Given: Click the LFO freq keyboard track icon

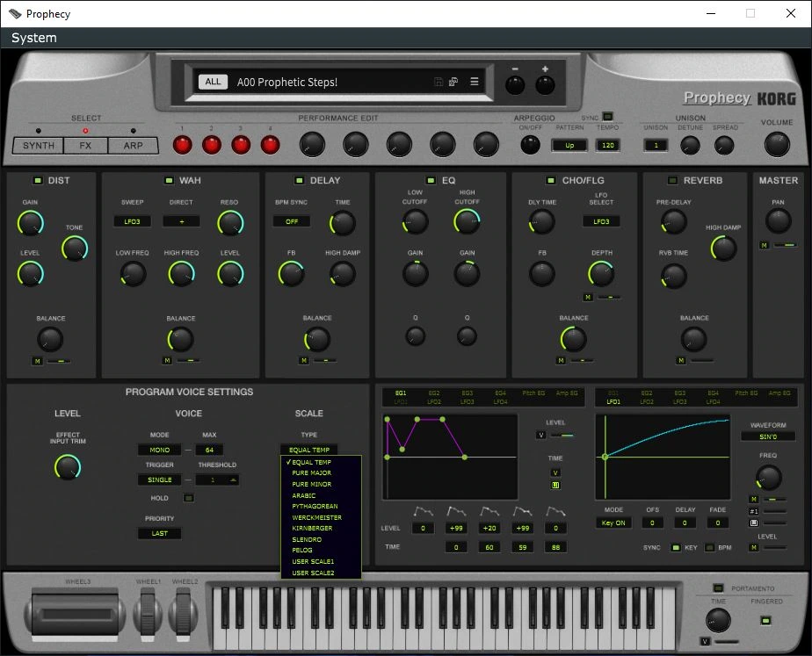Looking at the screenshot, I should click(754, 523).
